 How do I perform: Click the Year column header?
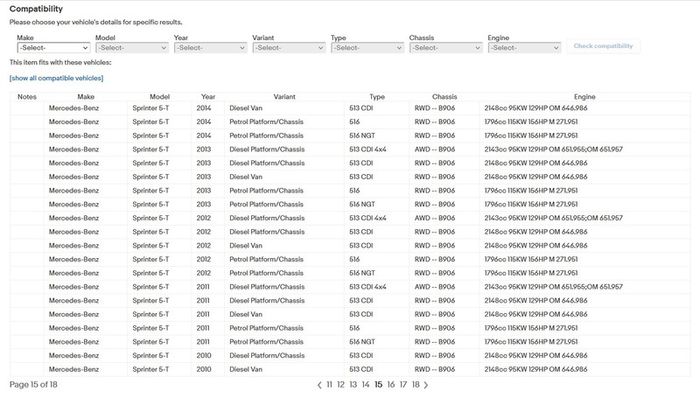(x=208, y=96)
